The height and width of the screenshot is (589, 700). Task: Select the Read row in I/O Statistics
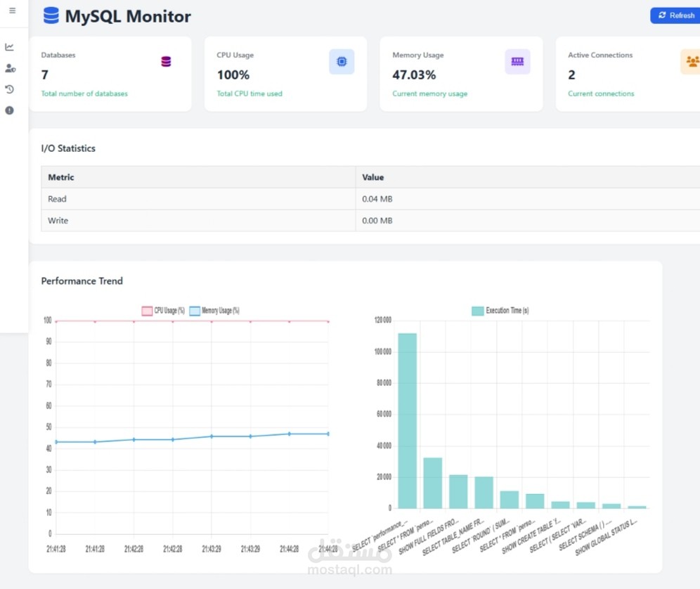370,199
